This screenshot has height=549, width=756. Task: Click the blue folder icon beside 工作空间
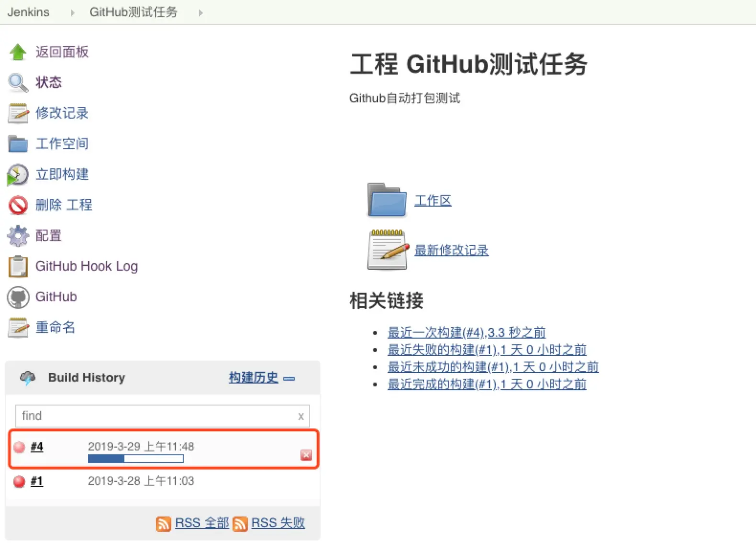point(18,144)
